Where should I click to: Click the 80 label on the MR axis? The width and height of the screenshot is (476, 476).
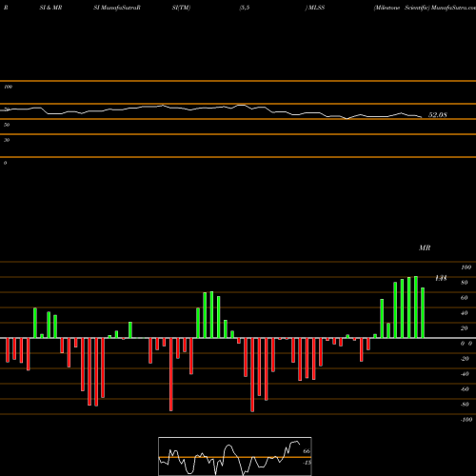click(465, 283)
